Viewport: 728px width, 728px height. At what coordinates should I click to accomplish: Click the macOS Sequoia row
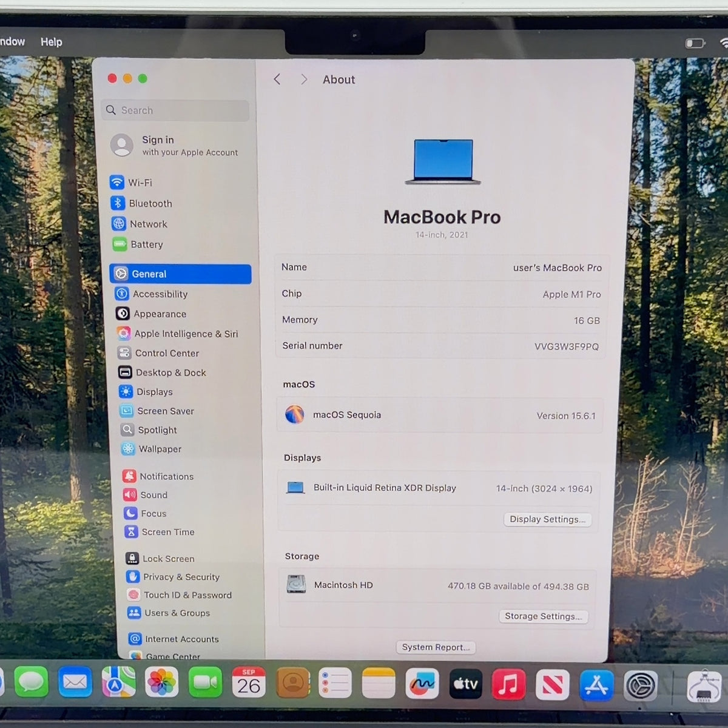pyautogui.click(x=440, y=415)
